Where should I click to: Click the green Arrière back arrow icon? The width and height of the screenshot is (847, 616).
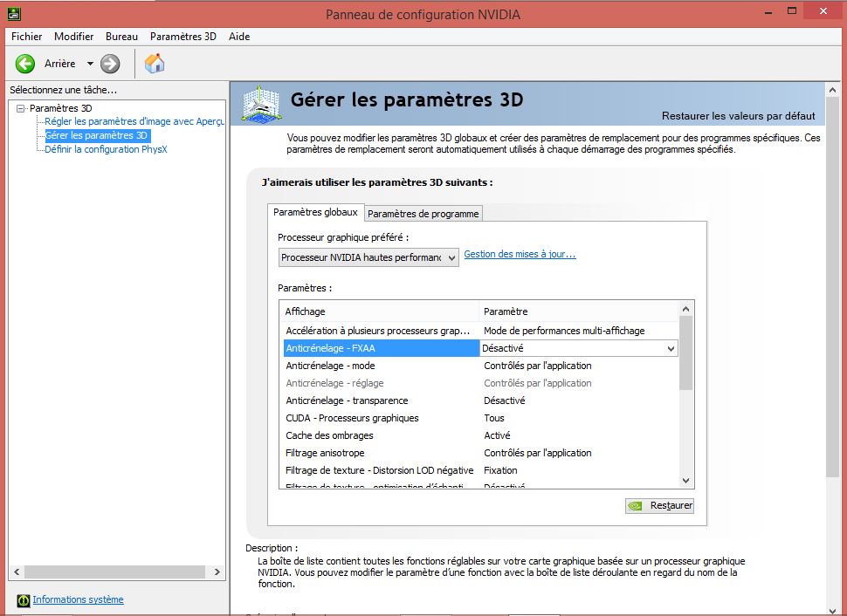click(24, 64)
